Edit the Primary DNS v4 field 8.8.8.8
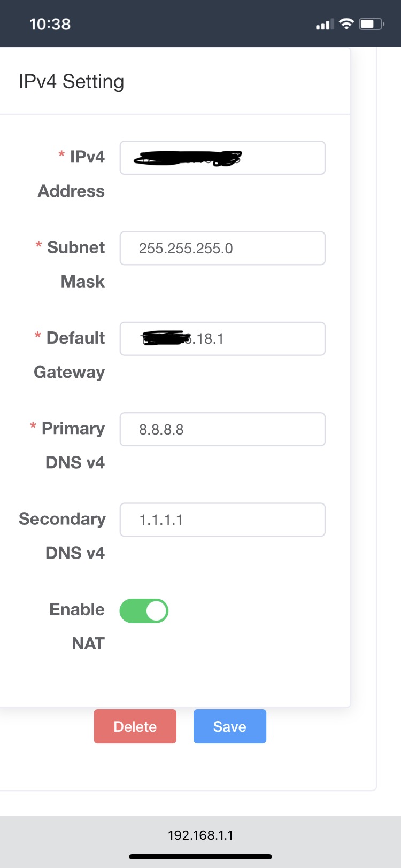Viewport: 401px width, 868px height. point(222,429)
